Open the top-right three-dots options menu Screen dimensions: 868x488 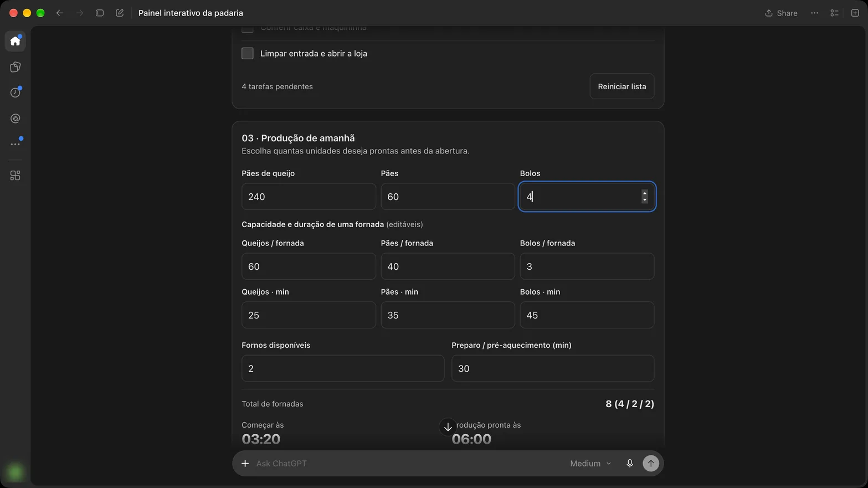[x=814, y=13]
